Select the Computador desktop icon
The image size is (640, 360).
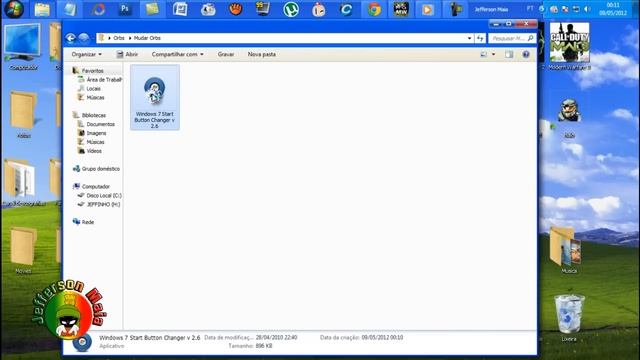pos(23,47)
